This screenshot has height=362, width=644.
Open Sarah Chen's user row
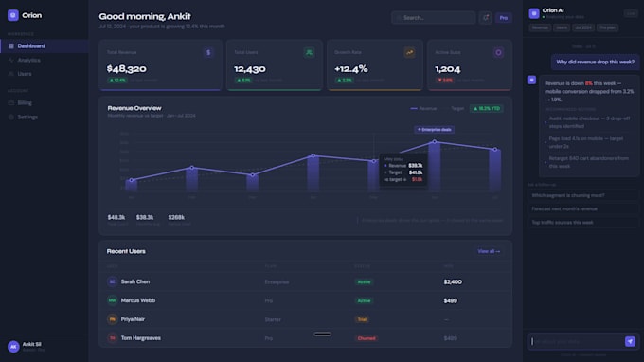click(x=305, y=281)
